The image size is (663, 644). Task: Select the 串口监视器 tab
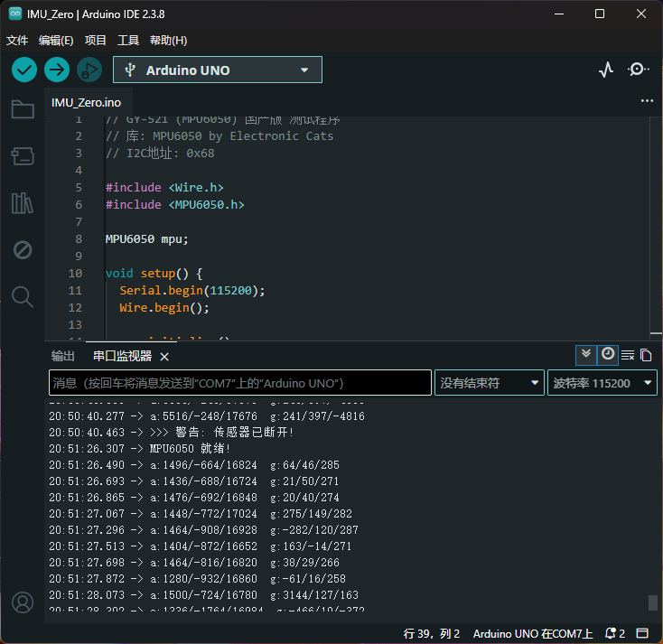122,356
